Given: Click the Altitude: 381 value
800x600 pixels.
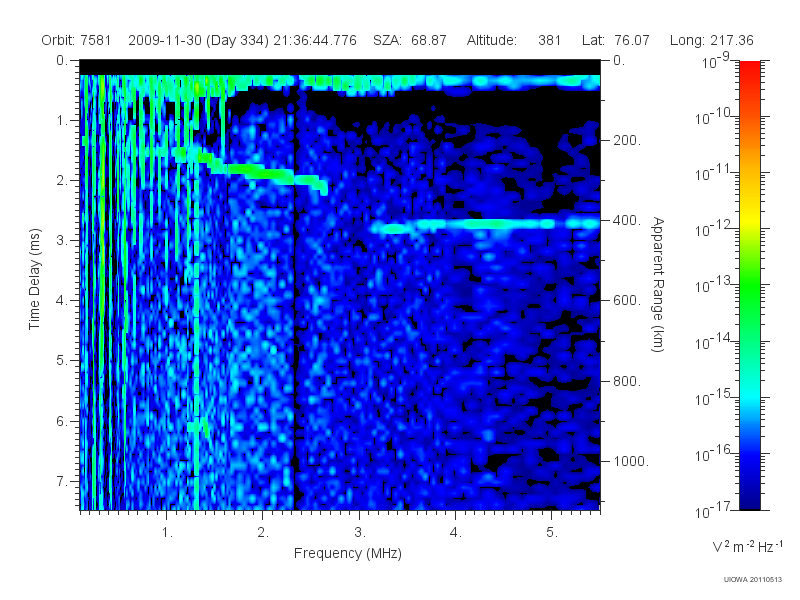Looking at the screenshot, I should point(514,40).
